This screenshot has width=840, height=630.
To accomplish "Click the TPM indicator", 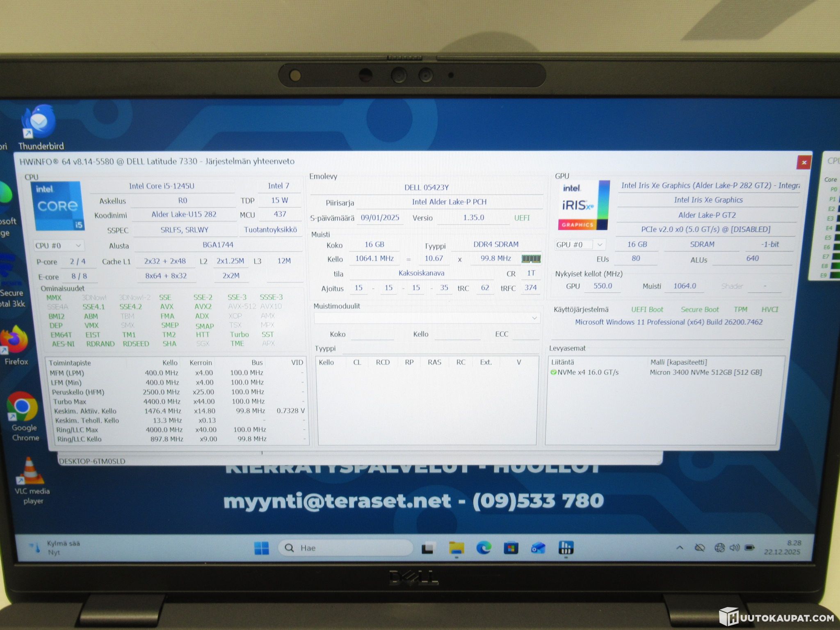I will click(741, 310).
